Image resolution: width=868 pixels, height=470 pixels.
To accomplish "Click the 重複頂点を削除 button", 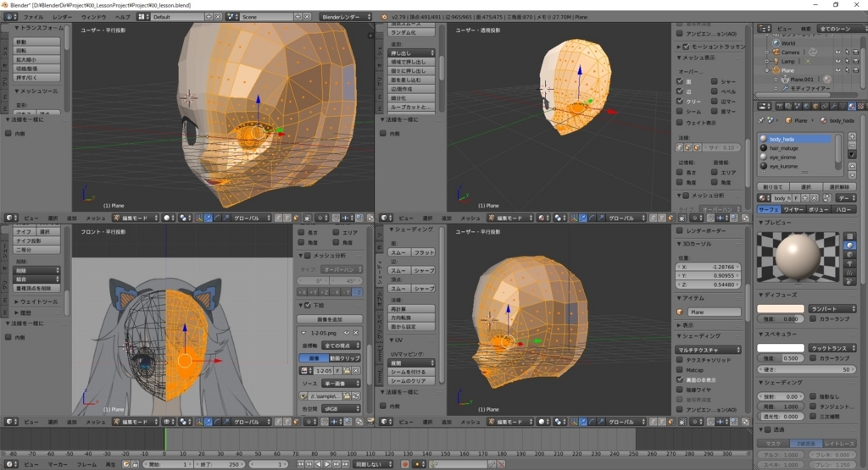I will (36, 288).
